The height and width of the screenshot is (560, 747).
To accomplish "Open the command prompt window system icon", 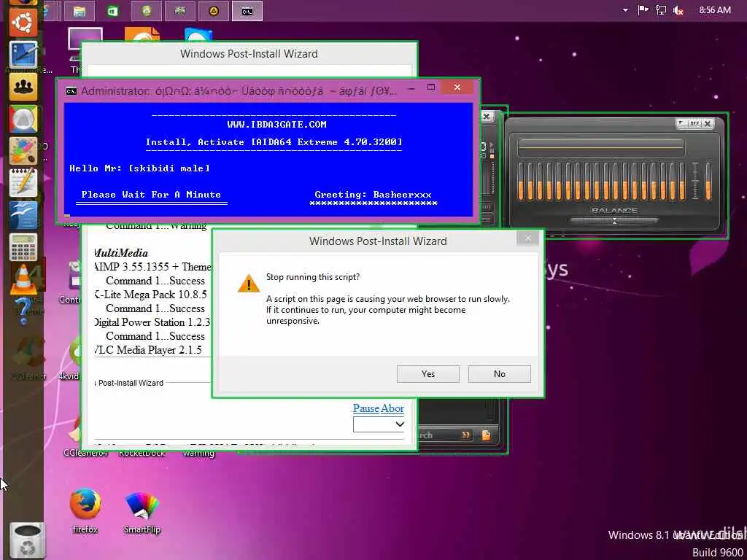I will (x=71, y=91).
